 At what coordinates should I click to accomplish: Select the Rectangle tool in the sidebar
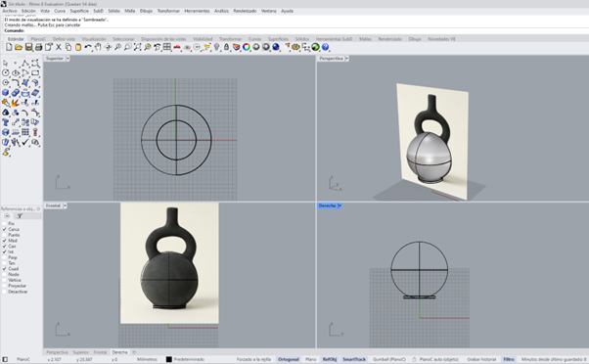(x=35, y=72)
